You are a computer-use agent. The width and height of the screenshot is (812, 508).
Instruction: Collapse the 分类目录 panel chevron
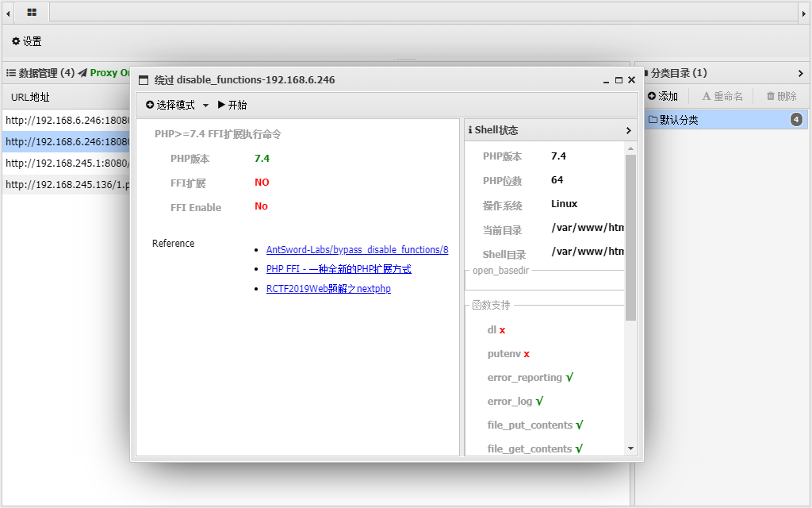[800, 73]
